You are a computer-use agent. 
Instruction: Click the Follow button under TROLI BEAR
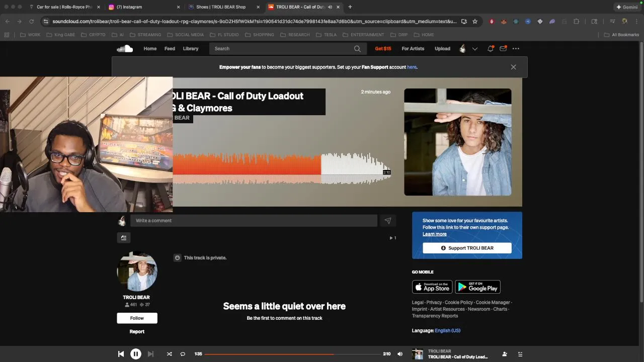tap(137, 318)
